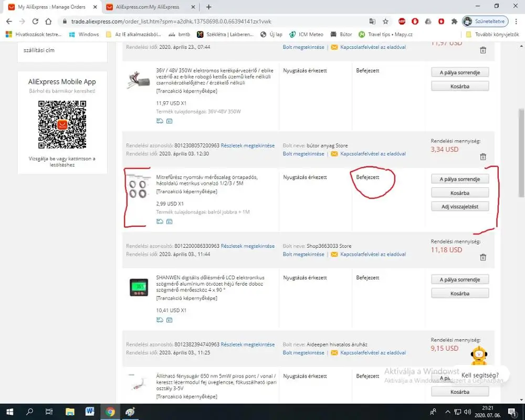The image size is (525, 420).
Task: Open the help robot assistant icon
Action: pyautogui.click(x=479, y=356)
